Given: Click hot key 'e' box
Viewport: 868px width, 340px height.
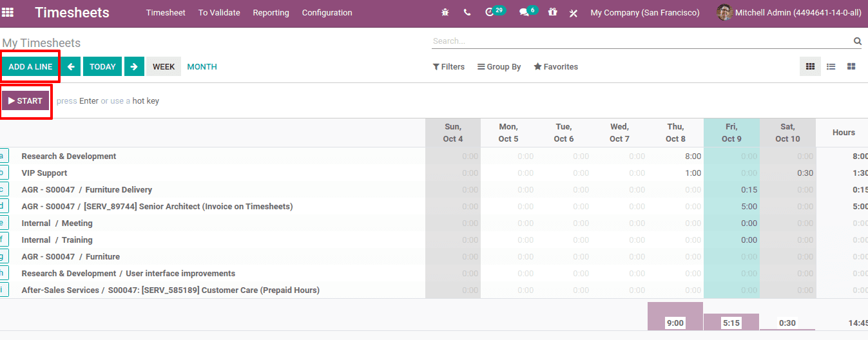Looking at the screenshot, I should pos(3,223).
